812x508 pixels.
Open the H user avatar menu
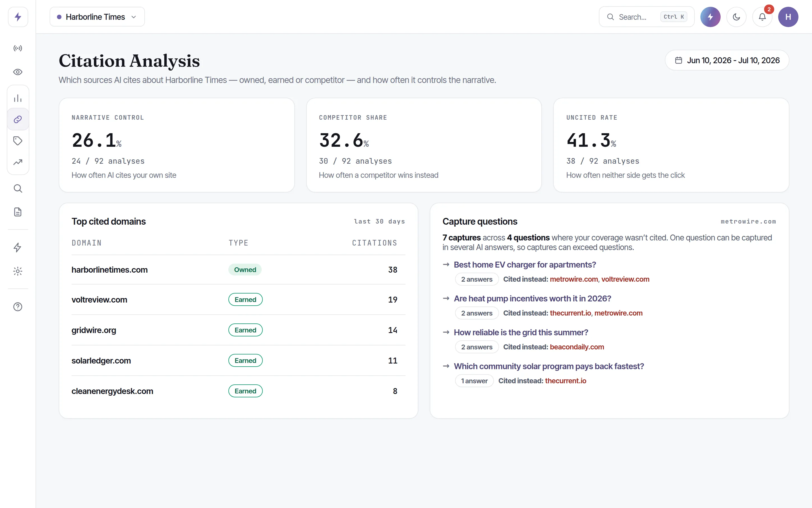pyautogui.click(x=788, y=17)
